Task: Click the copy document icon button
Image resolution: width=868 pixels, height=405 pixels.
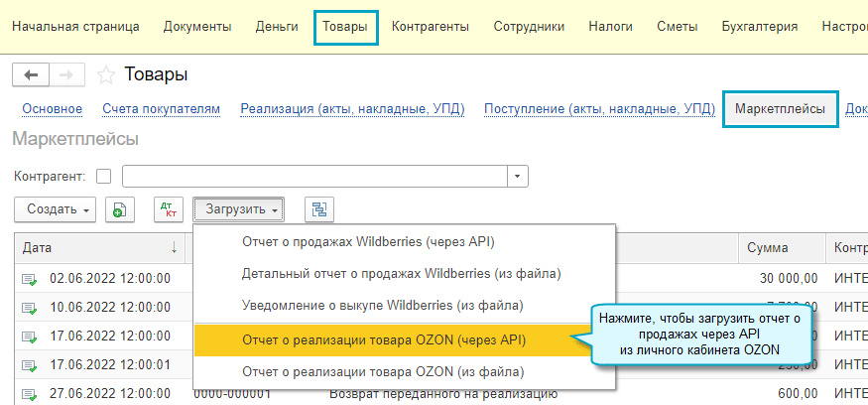Action: (x=119, y=209)
